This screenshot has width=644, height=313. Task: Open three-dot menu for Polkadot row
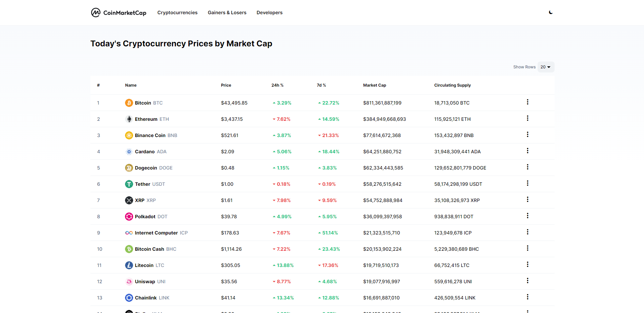pyautogui.click(x=527, y=216)
